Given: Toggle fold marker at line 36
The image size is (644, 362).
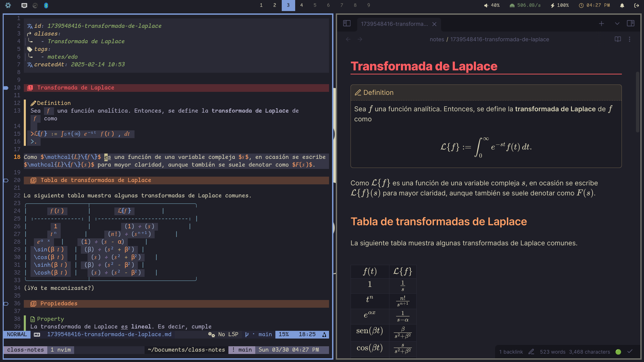Looking at the screenshot, I should 6,304.
